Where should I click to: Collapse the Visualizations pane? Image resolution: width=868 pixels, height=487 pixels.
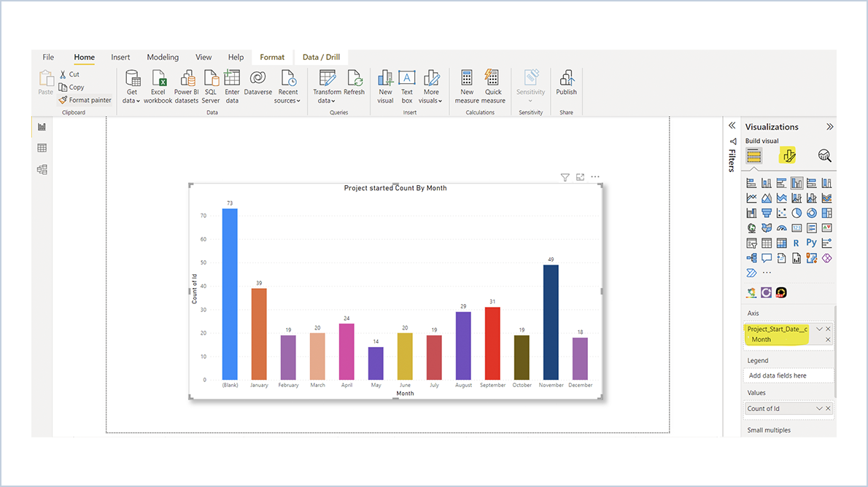click(x=829, y=125)
